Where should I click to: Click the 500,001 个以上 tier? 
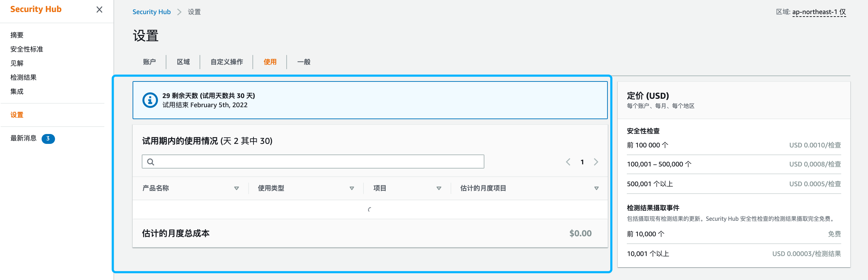pos(650,184)
